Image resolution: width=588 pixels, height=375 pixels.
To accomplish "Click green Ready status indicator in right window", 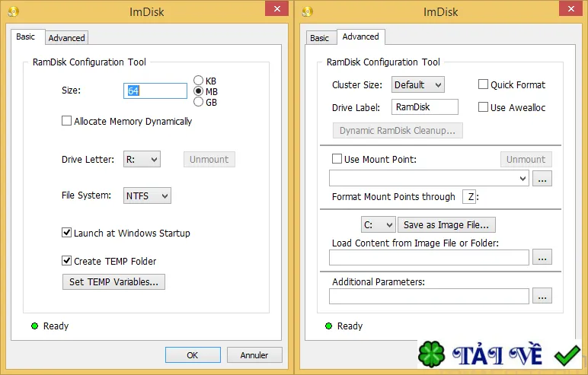I will point(328,326).
